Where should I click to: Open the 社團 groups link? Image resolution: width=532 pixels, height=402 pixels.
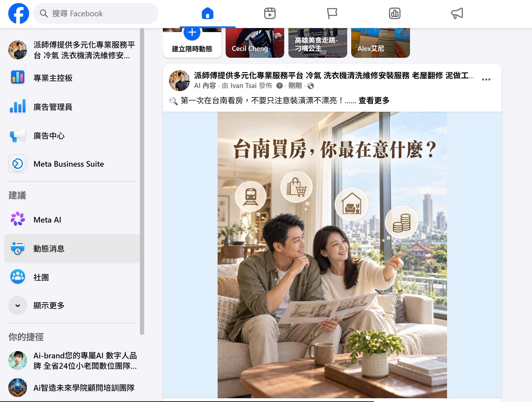coord(72,277)
